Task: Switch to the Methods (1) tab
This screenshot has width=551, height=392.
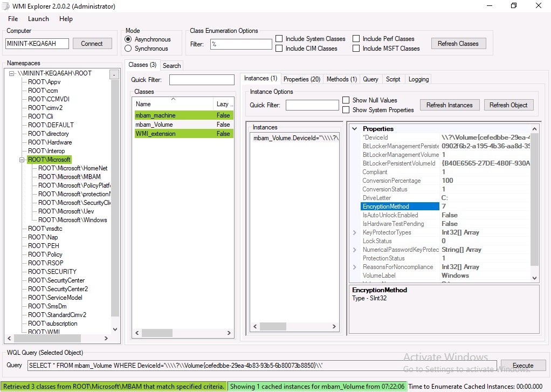Action: (342, 79)
